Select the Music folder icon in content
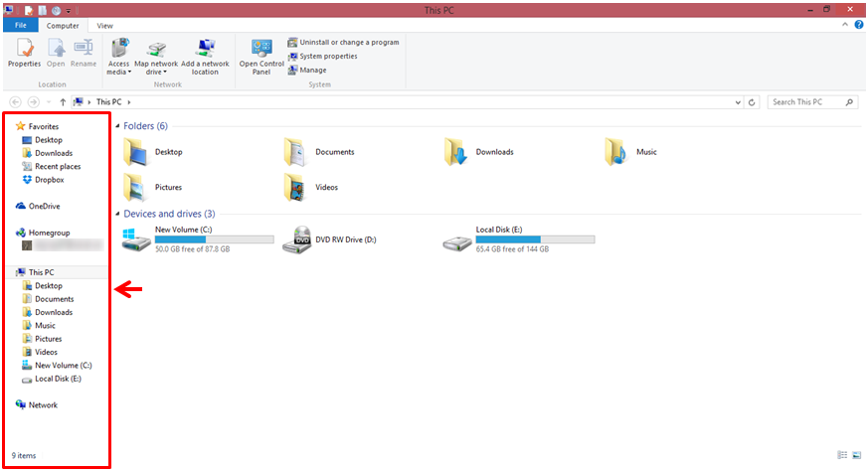The width and height of the screenshot is (868, 471). [616, 152]
